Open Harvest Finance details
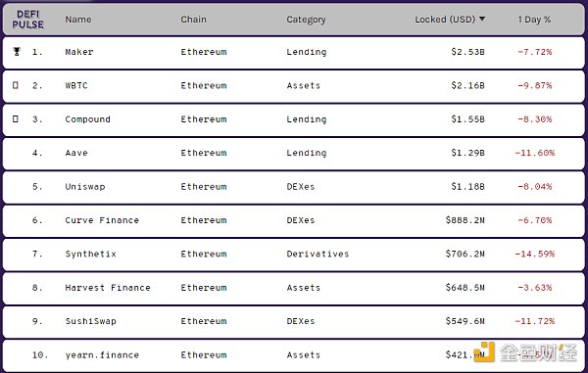This screenshot has width=588, height=373. [x=108, y=288]
